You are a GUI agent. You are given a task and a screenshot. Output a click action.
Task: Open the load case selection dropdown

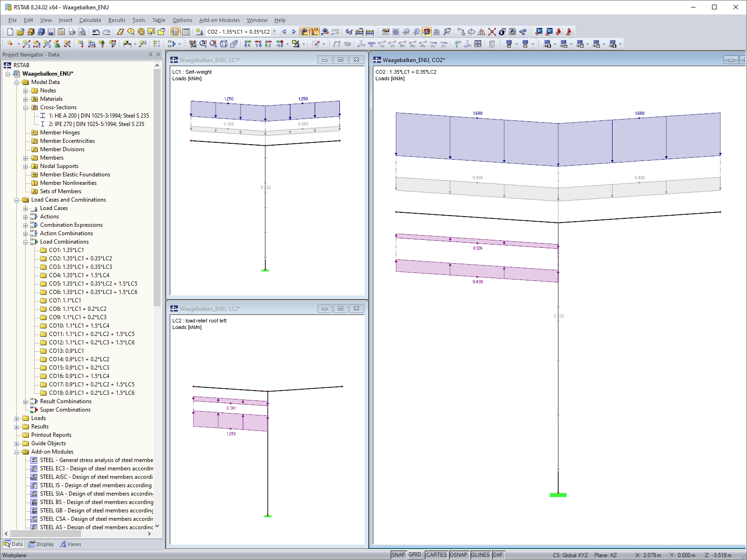[273, 32]
